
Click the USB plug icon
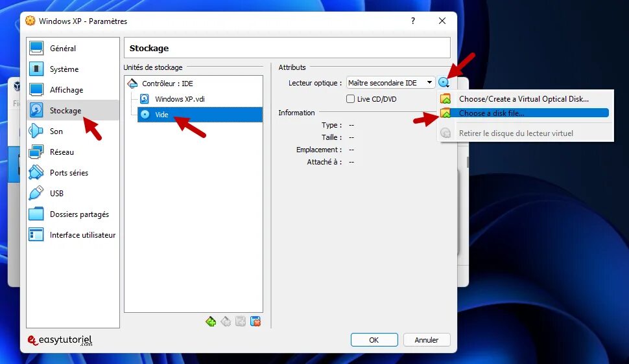point(36,193)
